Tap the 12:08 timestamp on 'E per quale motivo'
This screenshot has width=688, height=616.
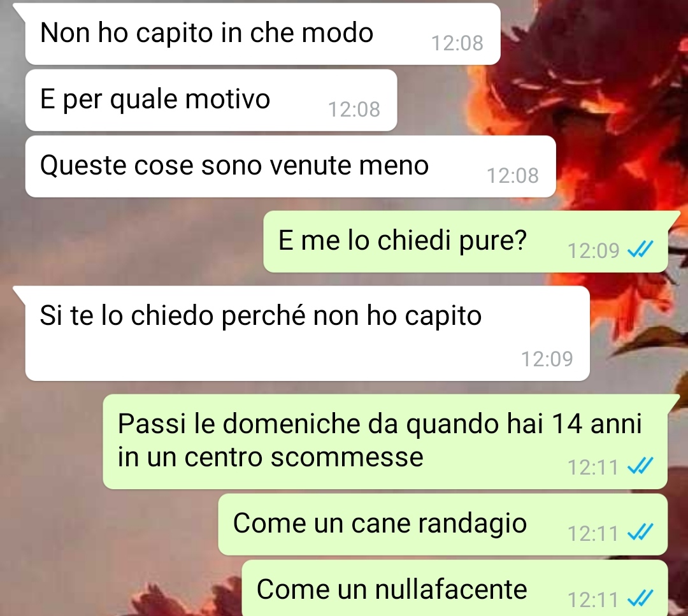click(x=354, y=109)
